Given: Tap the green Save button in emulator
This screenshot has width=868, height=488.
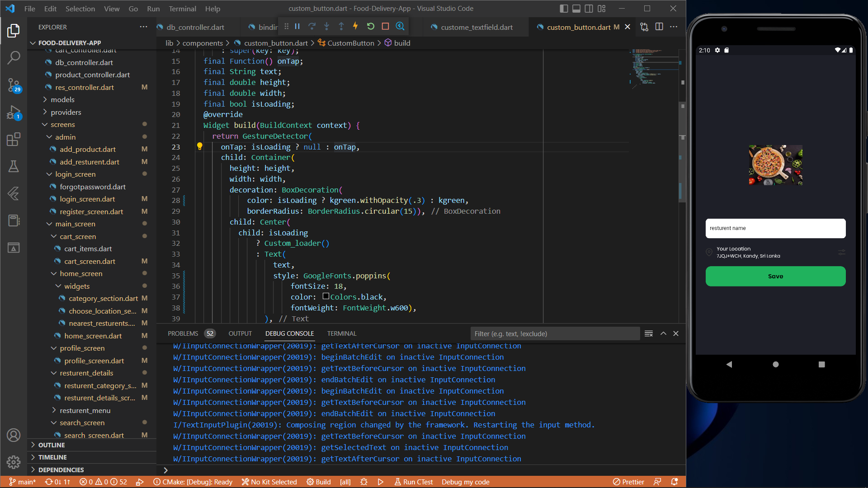Looking at the screenshot, I should [775, 276].
